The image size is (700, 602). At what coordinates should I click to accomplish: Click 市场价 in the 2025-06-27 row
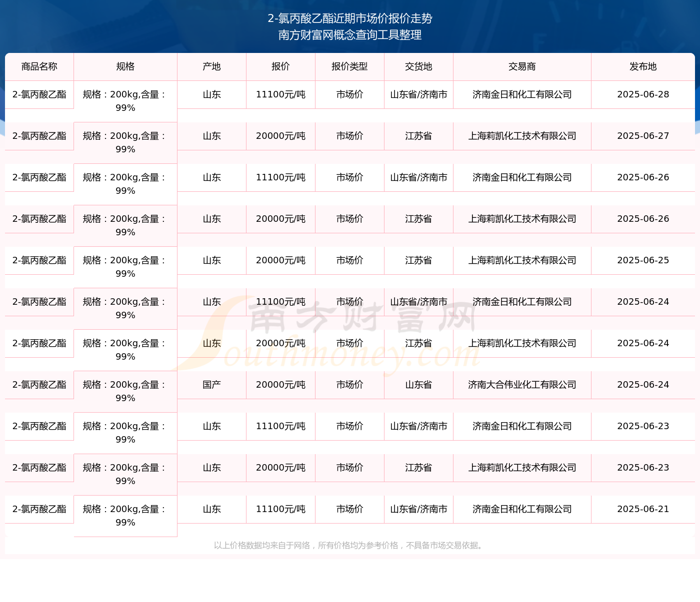[x=350, y=136]
